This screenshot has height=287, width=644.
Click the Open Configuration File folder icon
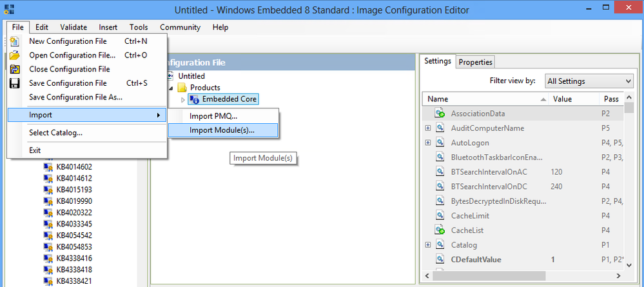(x=15, y=55)
